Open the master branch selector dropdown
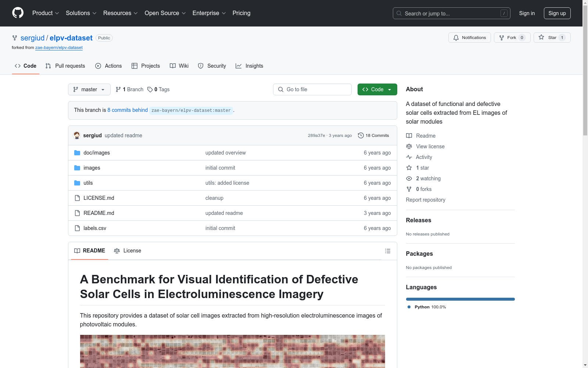This screenshot has height=368, width=588. coord(89,89)
